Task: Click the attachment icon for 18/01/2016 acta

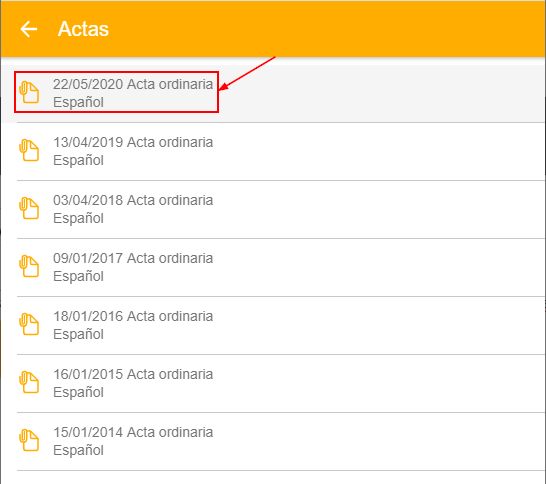Action: point(29,325)
